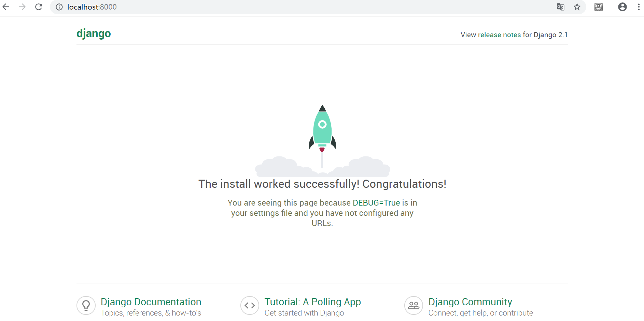
Task: Open the browser profile avatar
Action: tap(622, 7)
